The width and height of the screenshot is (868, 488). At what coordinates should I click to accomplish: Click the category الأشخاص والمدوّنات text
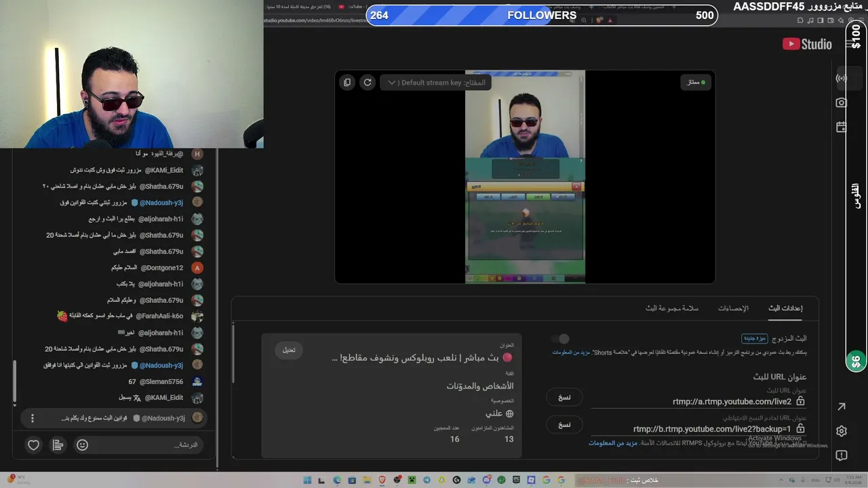click(480, 386)
